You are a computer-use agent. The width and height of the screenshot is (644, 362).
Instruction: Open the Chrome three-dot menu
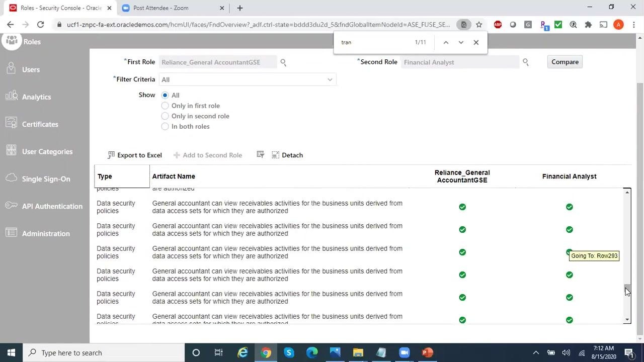[633, 25]
